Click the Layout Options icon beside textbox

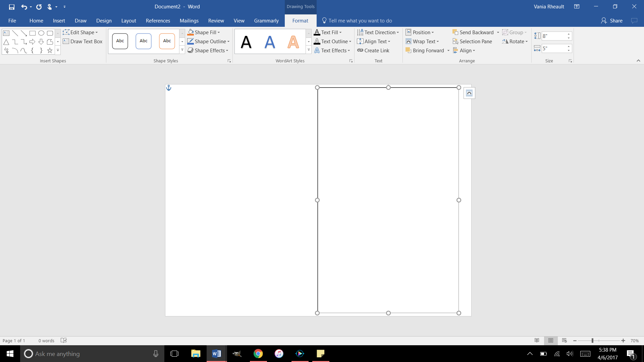(469, 93)
